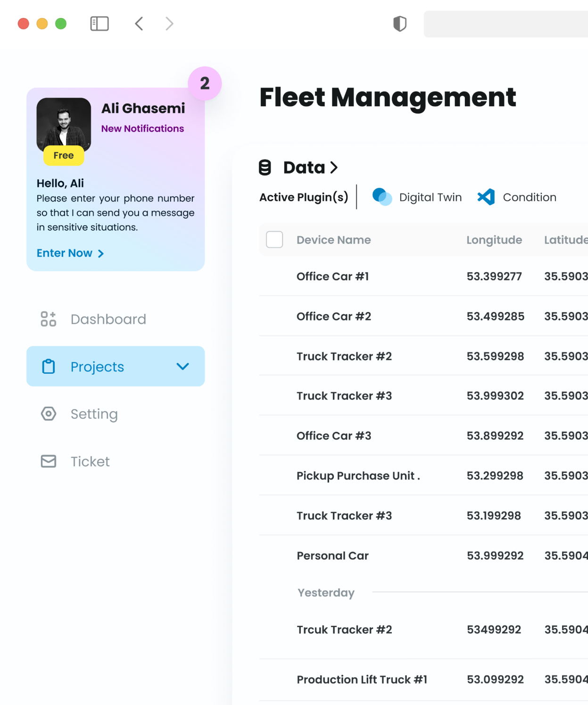Toggle the select-all checkbox in header
The width and height of the screenshot is (588, 705).
tap(274, 240)
